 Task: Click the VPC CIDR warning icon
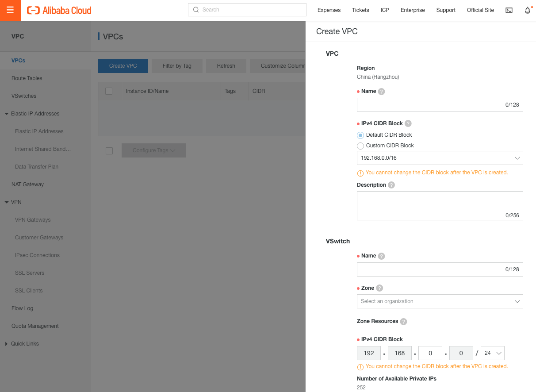[360, 173]
